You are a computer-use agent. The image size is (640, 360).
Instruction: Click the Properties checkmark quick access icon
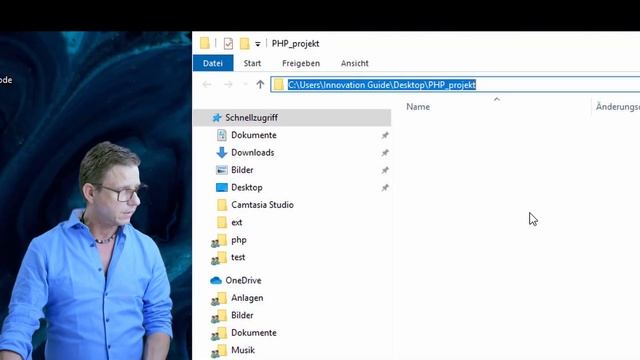click(228, 43)
